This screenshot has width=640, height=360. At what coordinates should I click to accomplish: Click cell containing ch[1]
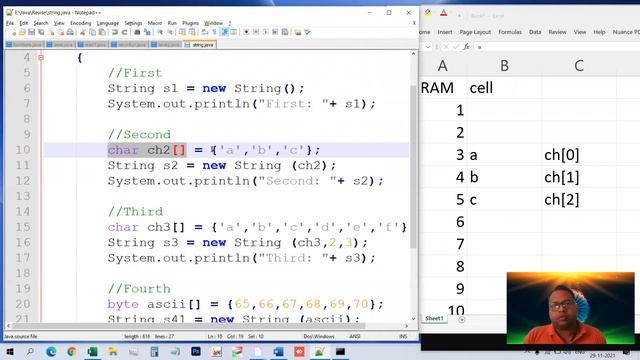[579, 177]
